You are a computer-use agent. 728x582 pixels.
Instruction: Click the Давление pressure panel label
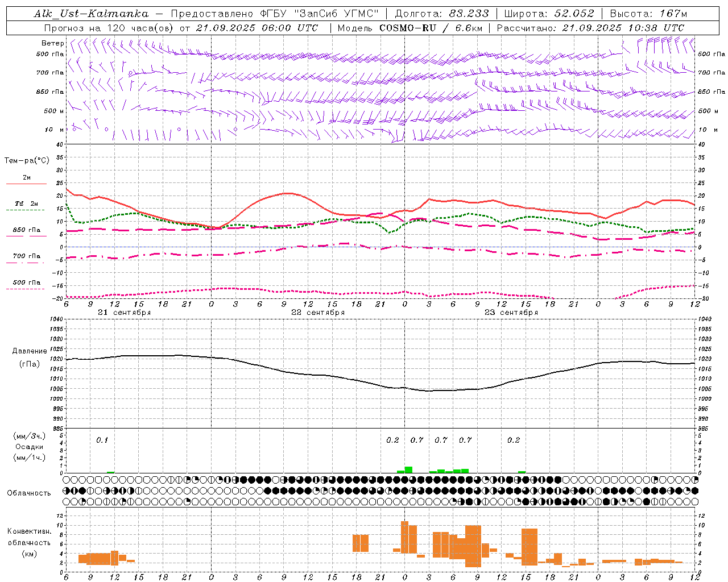click(x=29, y=351)
